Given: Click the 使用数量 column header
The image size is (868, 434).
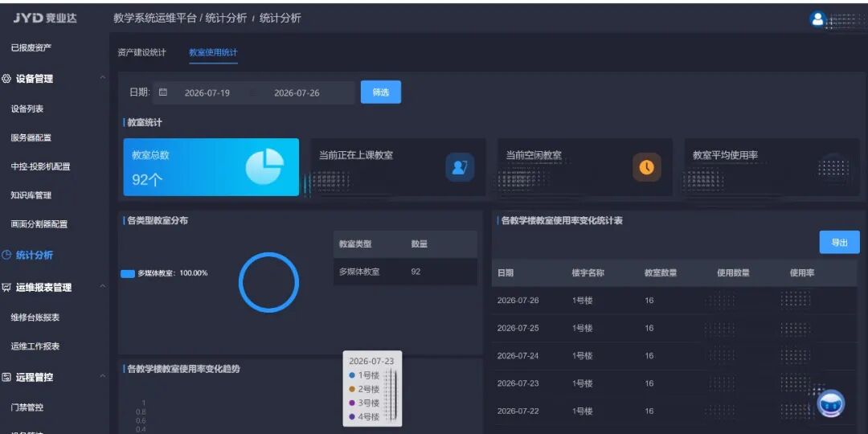Looking at the screenshot, I should [734, 273].
